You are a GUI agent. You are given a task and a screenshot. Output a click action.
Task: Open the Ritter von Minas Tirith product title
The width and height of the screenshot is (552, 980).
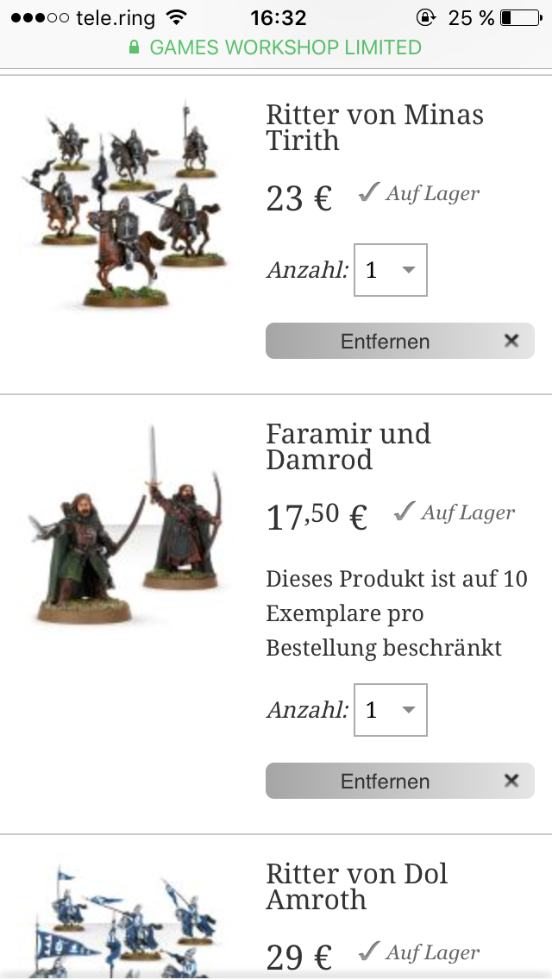pyautogui.click(x=375, y=128)
